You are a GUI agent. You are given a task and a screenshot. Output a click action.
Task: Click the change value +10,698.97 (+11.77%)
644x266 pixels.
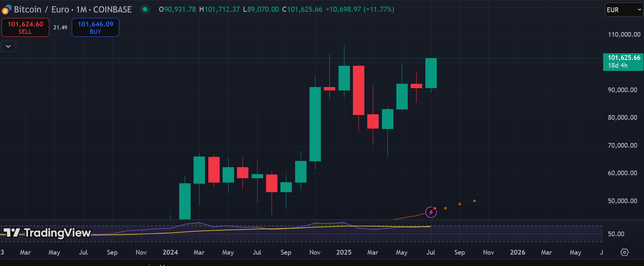360,10
